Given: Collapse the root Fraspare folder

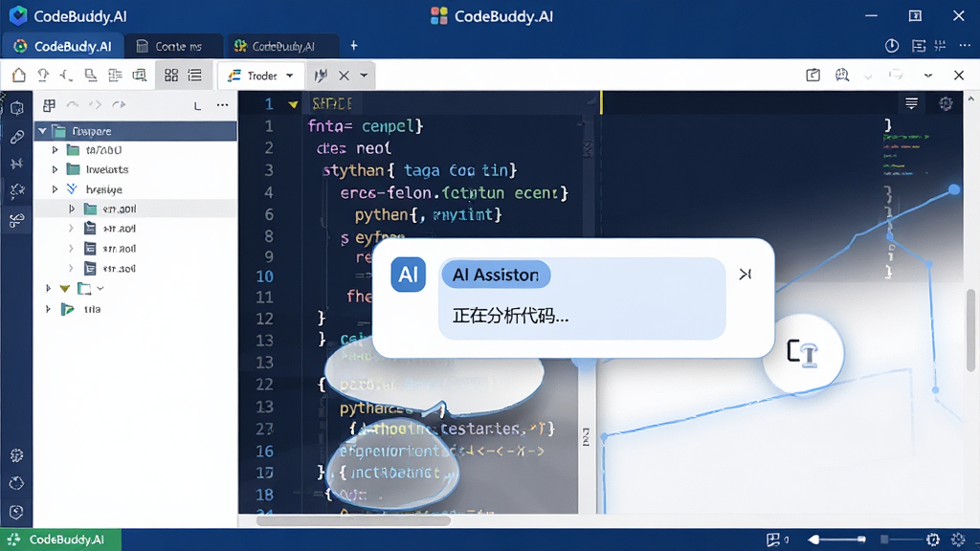Looking at the screenshot, I should coord(42,131).
